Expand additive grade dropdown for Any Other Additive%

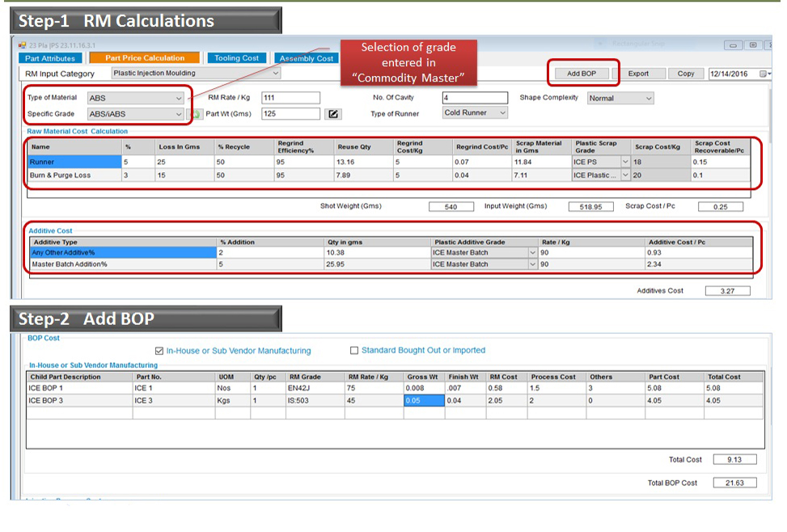point(532,252)
